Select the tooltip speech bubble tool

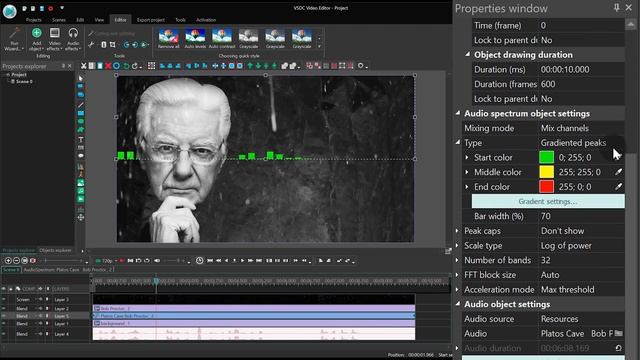click(x=81, y=156)
